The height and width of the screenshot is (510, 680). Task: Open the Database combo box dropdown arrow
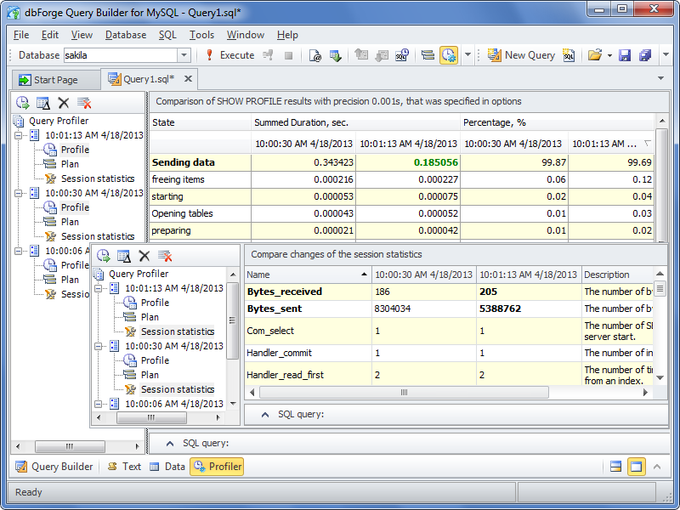click(x=184, y=55)
